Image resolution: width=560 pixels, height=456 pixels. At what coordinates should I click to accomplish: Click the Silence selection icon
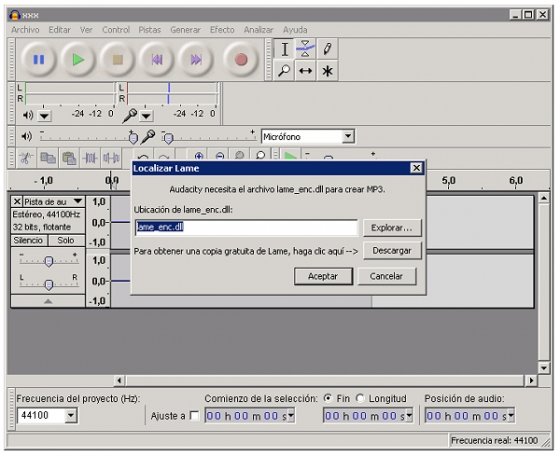111,158
